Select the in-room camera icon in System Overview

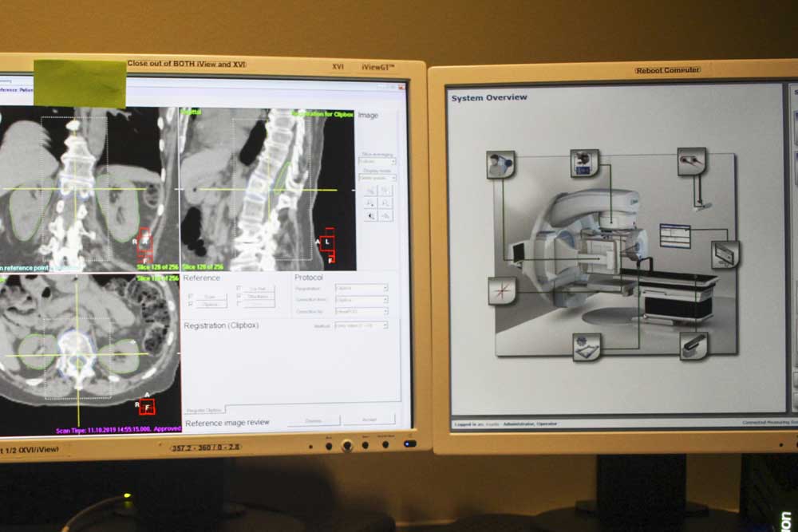pyautogui.click(x=692, y=161)
